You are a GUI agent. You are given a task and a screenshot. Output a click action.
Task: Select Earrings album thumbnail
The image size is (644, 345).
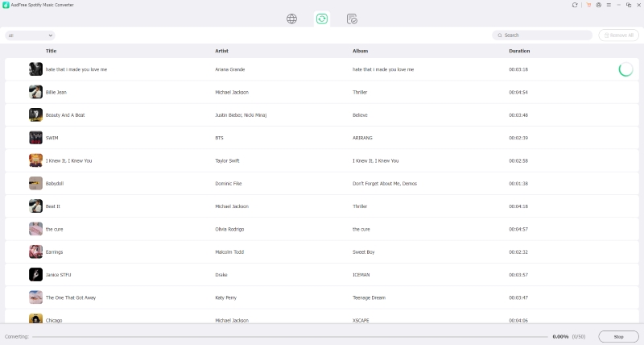[35, 251]
